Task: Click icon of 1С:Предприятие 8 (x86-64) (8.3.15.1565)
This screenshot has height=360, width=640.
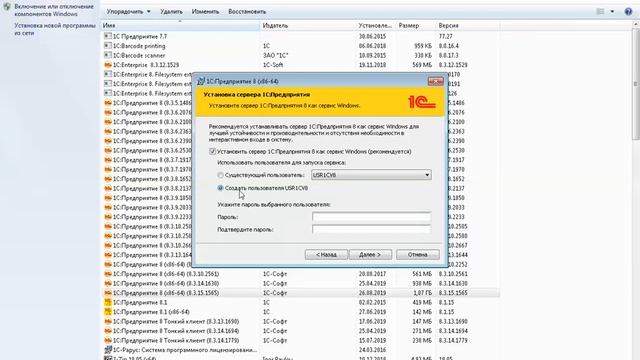Action: [x=108, y=293]
